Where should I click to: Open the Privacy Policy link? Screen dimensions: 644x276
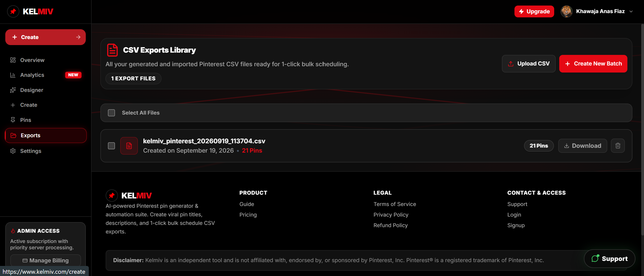coord(391,215)
